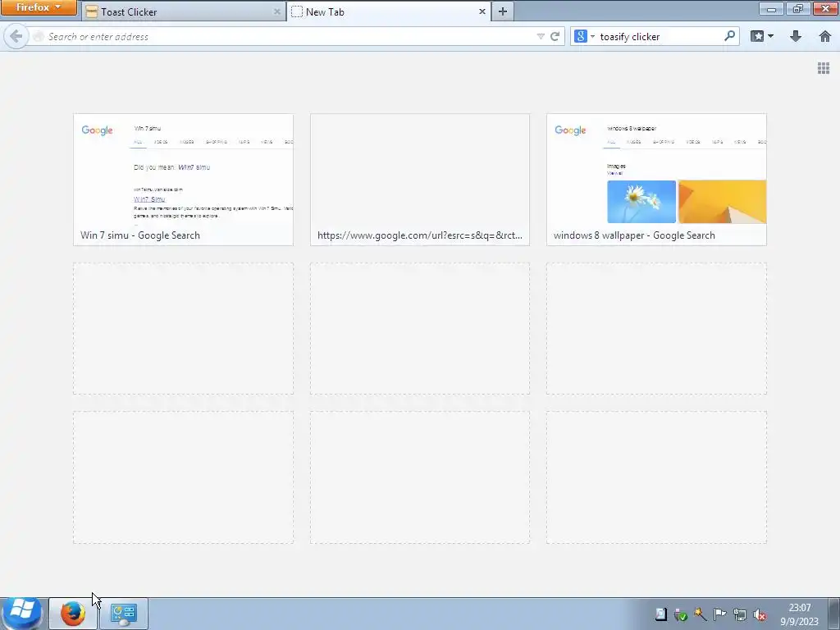Open the Google search engine selector dropdown
Viewport: 840px width, 630px height.
pyautogui.click(x=584, y=36)
